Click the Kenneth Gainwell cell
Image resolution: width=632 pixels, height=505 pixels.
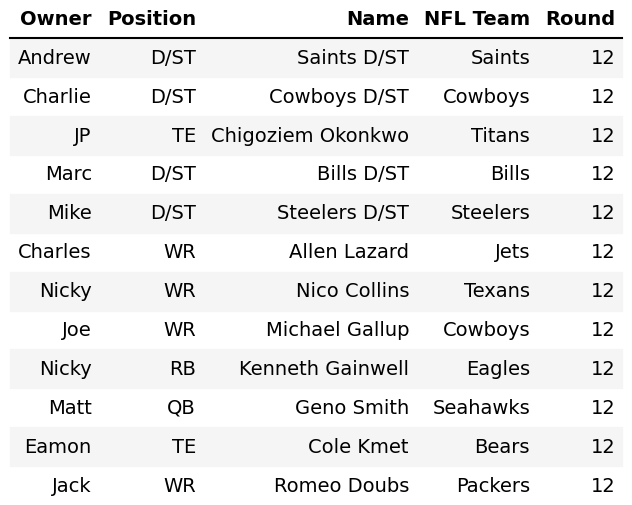click(323, 369)
